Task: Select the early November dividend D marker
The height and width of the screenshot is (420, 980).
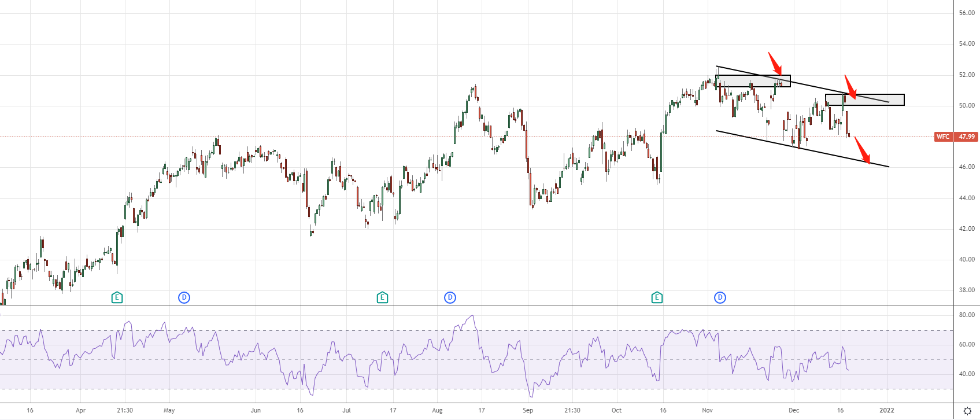Action: (x=720, y=297)
